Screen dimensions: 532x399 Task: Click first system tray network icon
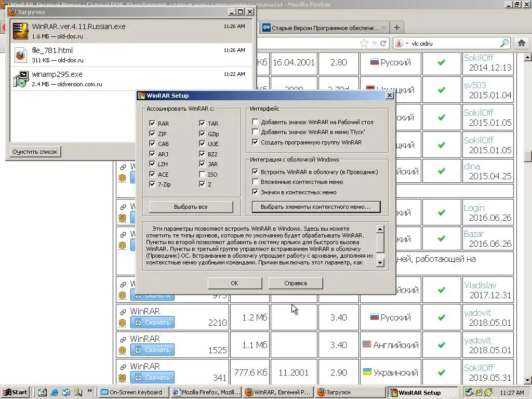(x=469, y=392)
